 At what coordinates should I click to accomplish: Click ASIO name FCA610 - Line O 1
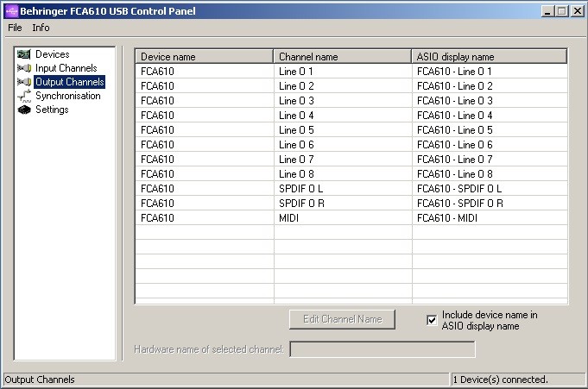(x=490, y=72)
